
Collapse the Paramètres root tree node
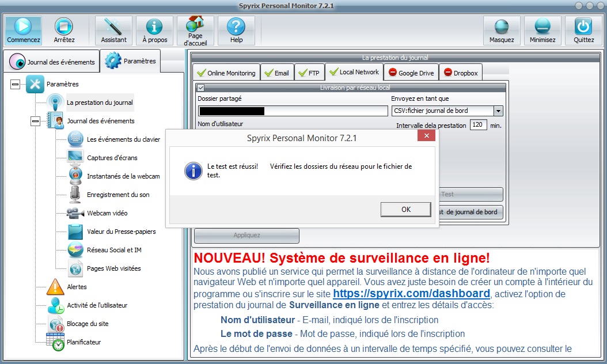[x=15, y=84]
